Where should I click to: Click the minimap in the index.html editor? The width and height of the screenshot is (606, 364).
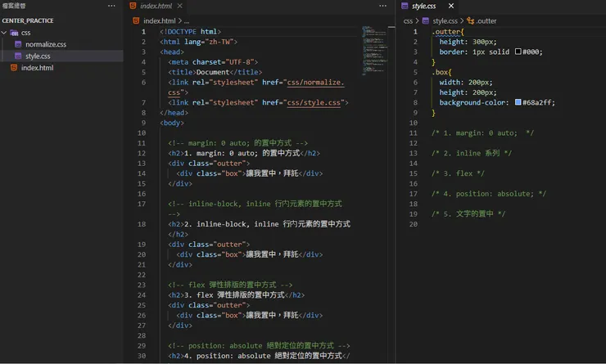pyautogui.click(x=374, y=50)
